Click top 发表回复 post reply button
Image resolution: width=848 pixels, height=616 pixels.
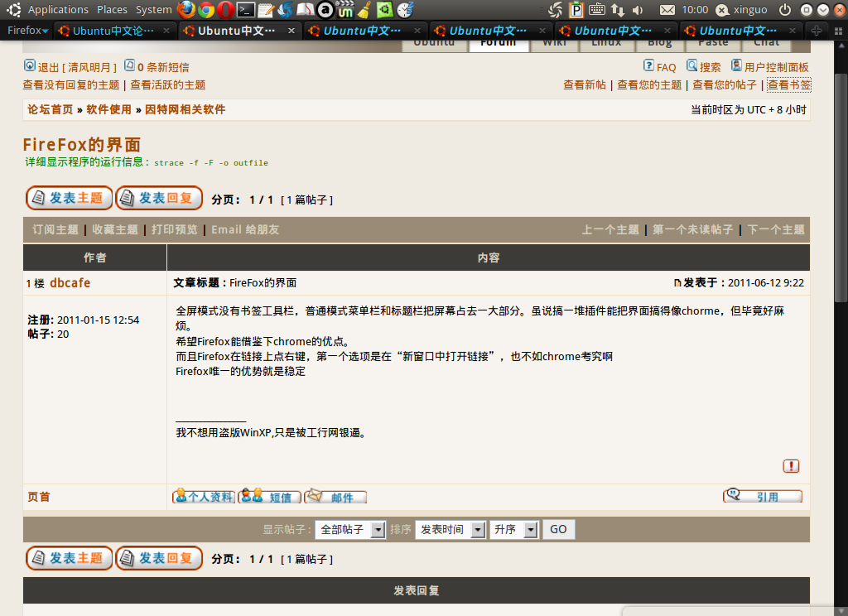(x=159, y=198)
